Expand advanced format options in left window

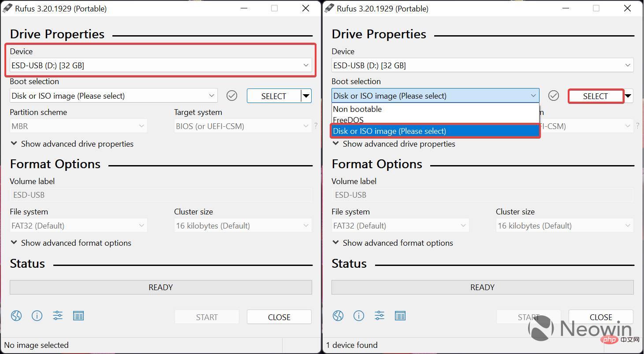point(71,243)
